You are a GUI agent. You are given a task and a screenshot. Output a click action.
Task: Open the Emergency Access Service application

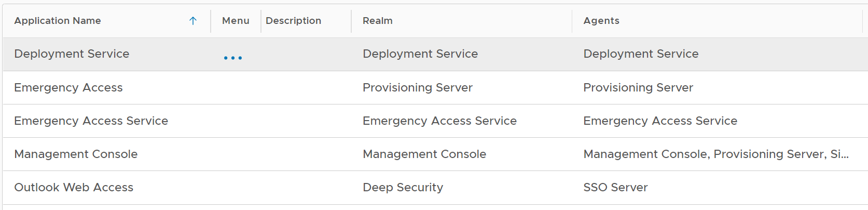point(91,121)
